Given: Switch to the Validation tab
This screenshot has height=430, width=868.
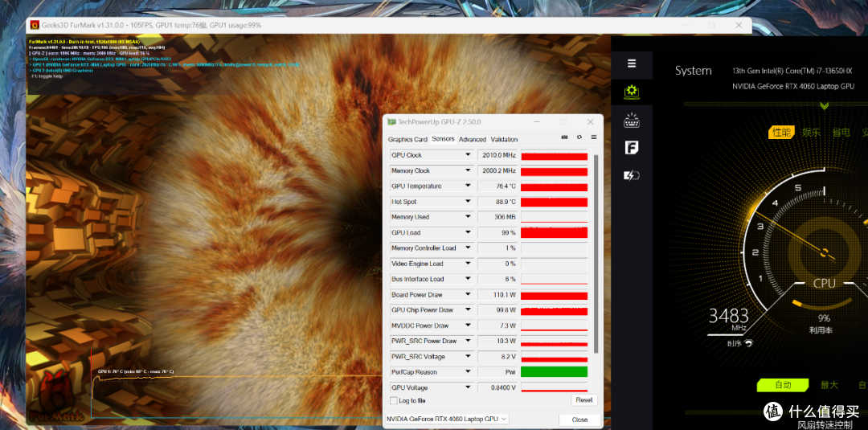Looking at the screenshot, I should (x=504, y=140).
